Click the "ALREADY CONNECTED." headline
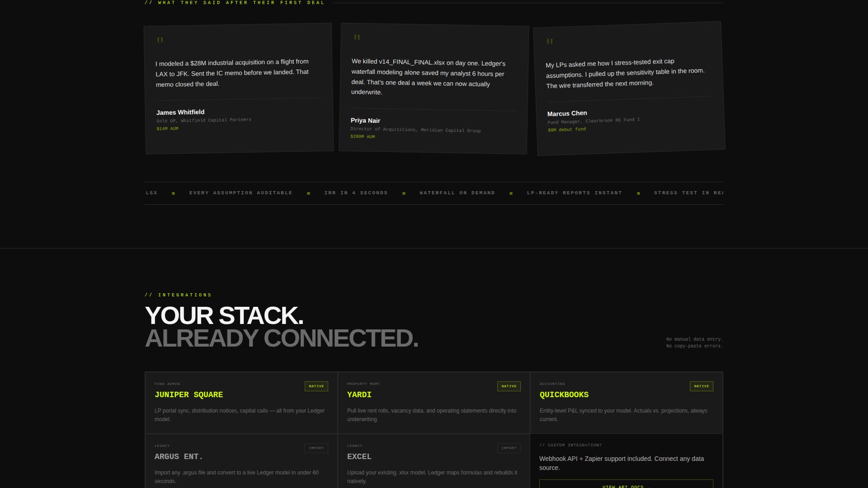 282,338
